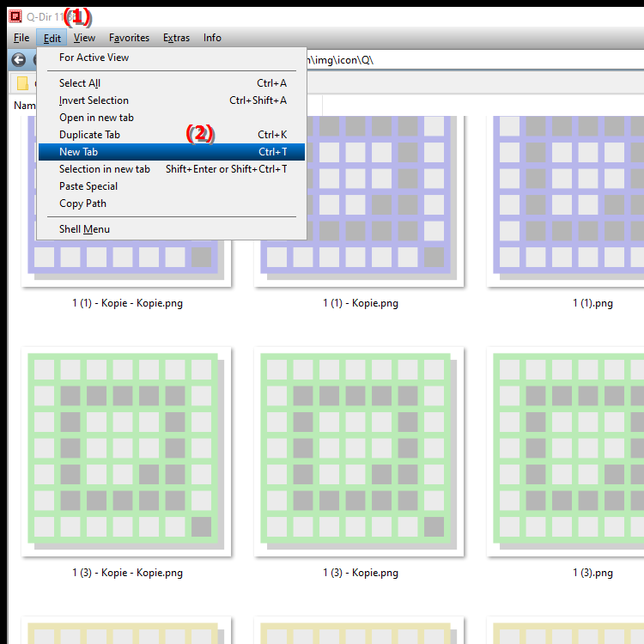Choose For Active View entry
Screen dimensions: 644x644
coord(172,58)
